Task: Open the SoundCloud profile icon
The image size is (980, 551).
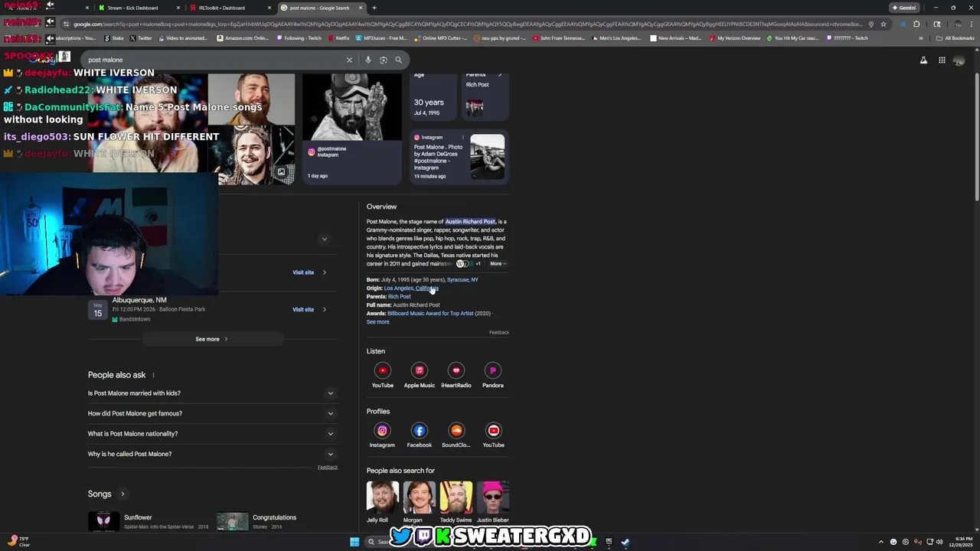Action: pos(456,435)
